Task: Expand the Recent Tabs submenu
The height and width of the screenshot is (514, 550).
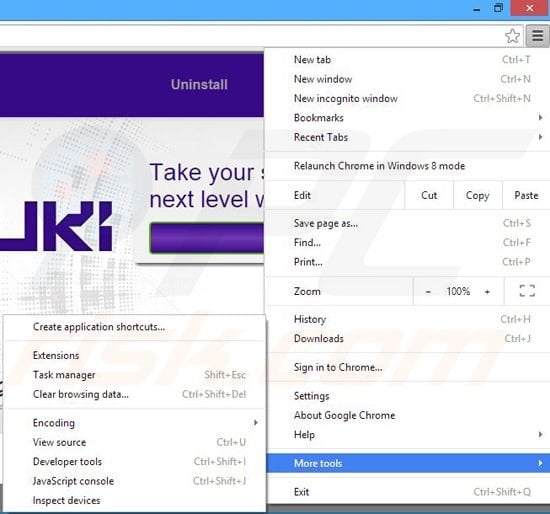Action: point(408,137)
